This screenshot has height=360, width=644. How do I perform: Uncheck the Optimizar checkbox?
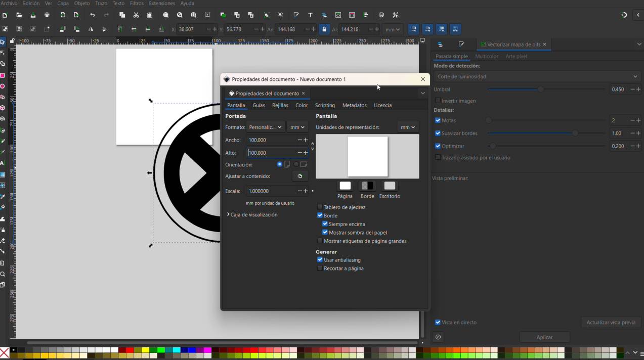click(438, 146)
